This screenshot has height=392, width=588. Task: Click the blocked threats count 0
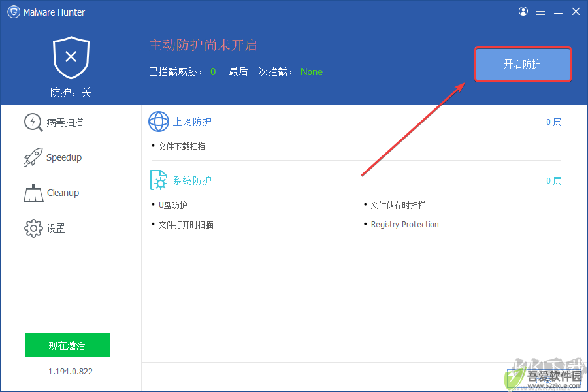(x=213, y=72)
